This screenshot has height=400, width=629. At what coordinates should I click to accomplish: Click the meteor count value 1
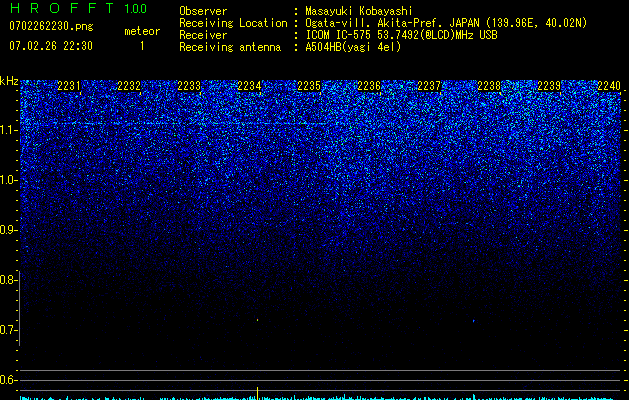click(x=142, y=46)
